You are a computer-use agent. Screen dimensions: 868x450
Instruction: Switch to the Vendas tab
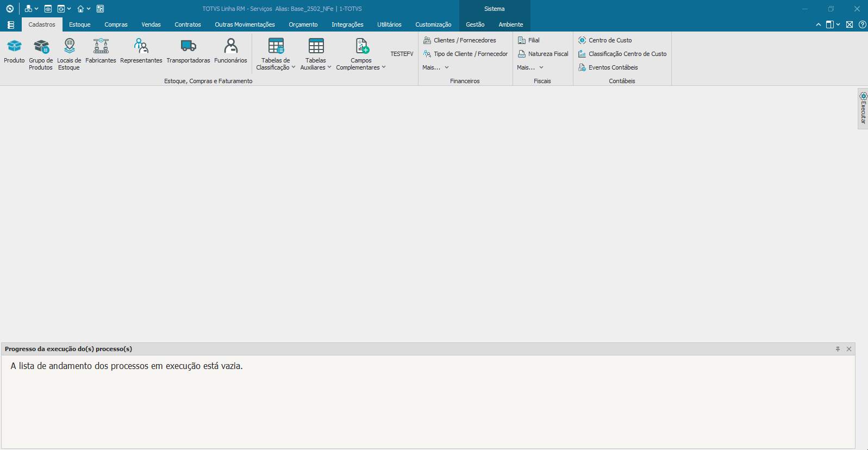point(151,24)
